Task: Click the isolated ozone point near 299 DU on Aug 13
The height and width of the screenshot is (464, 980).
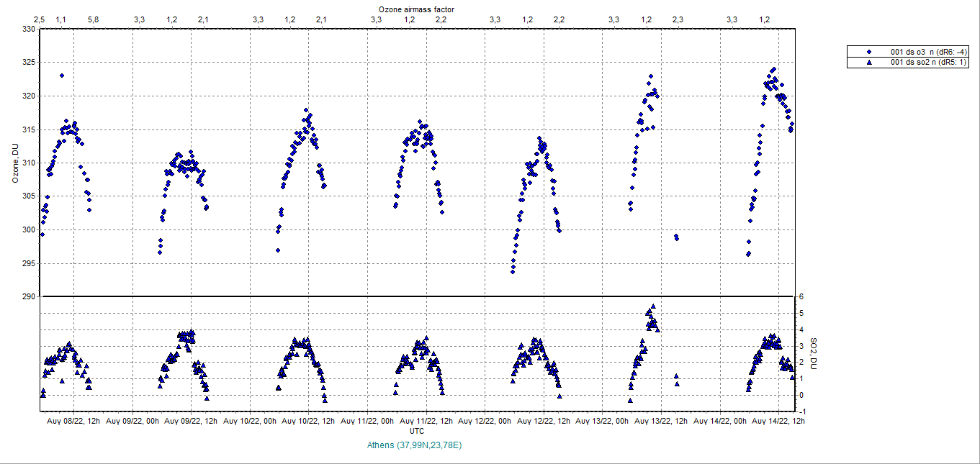Action: click(x=676, y=237)
